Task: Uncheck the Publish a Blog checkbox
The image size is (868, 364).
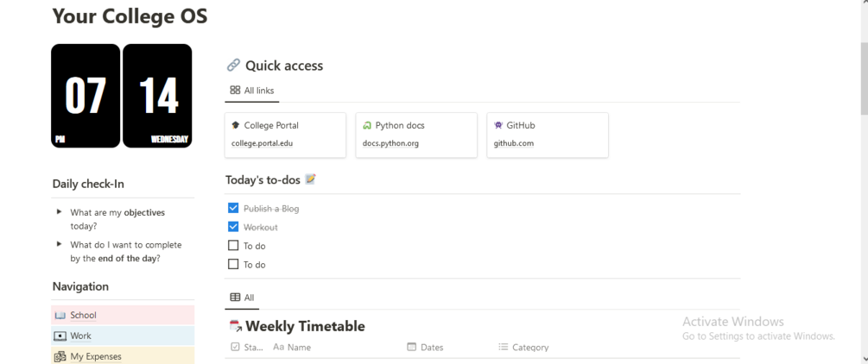Action: click(x=233, y=208)
